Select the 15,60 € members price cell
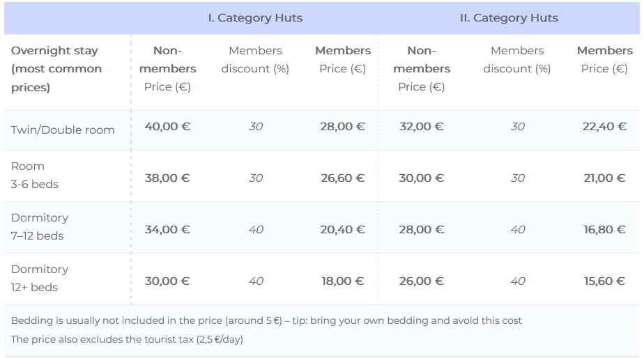644x358 pixels. coord(604,281)
